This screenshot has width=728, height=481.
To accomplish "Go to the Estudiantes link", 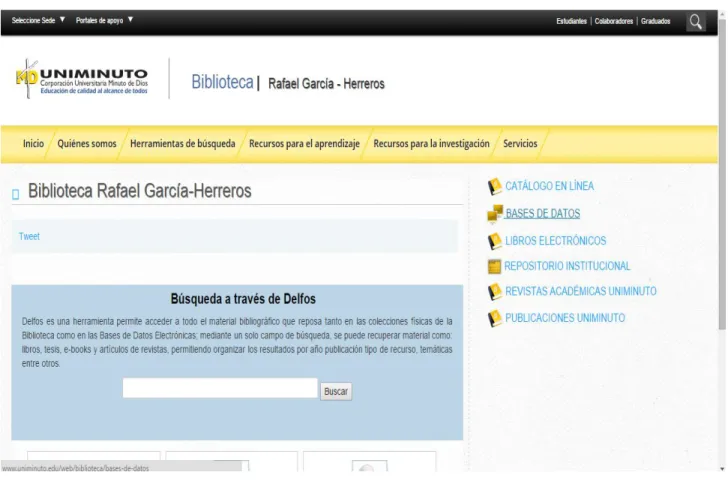I will 572,21.
